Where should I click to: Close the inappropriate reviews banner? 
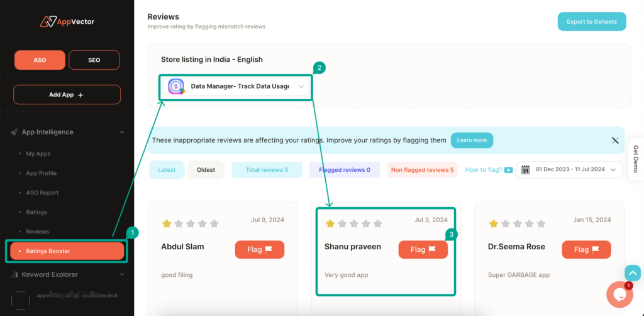615,140
